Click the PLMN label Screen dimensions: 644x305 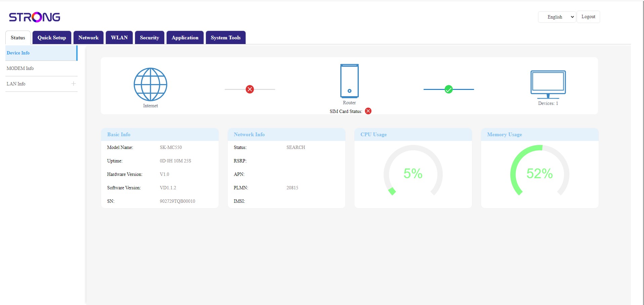241,188
